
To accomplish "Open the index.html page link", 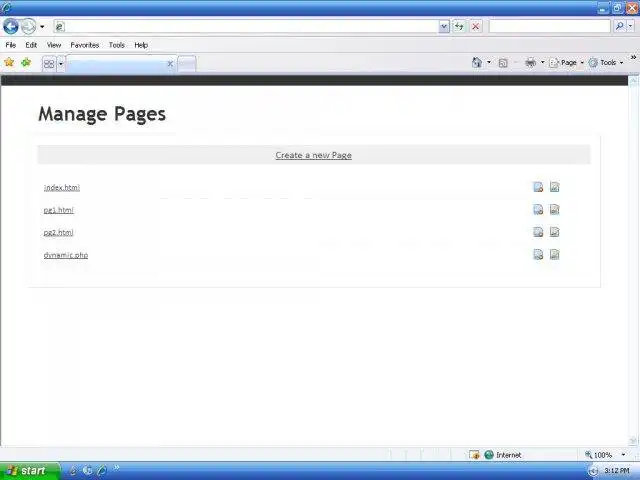I will click(x=62, y=187).
